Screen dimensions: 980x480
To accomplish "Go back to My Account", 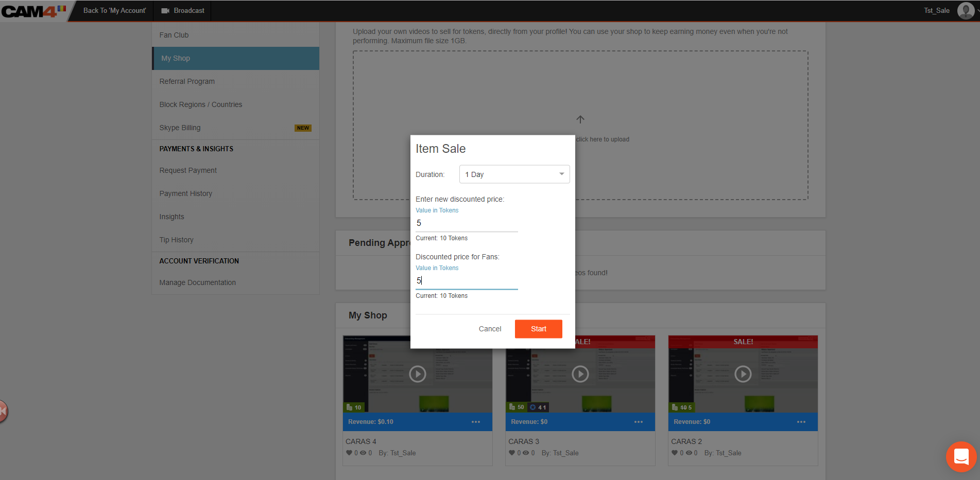I will (x=114, y=11).
